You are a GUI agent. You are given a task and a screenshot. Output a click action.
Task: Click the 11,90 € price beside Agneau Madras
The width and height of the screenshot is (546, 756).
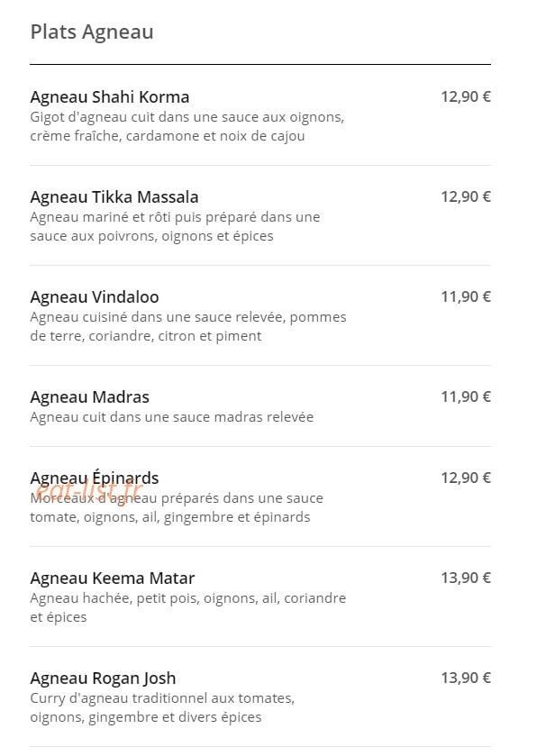(x=466, y=396)
